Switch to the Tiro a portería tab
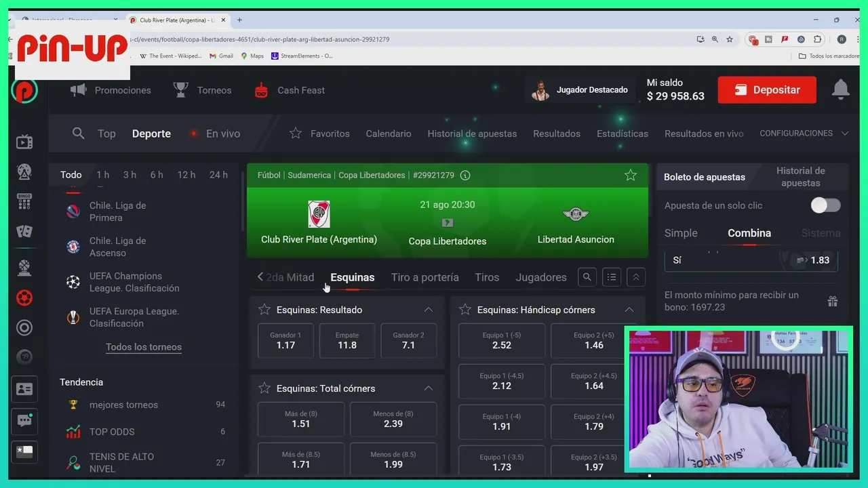The image size is (868, 488). [x=425, y=277]
